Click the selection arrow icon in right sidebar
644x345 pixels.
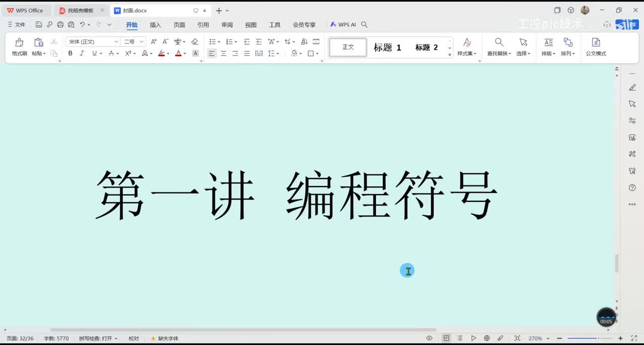coord(632,104)
